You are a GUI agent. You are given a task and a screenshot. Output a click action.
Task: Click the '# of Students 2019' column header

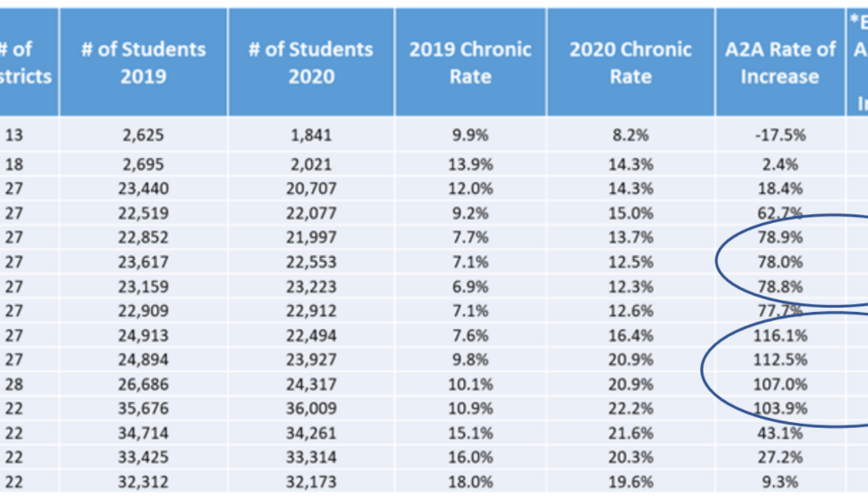click(x=143, y=63)
